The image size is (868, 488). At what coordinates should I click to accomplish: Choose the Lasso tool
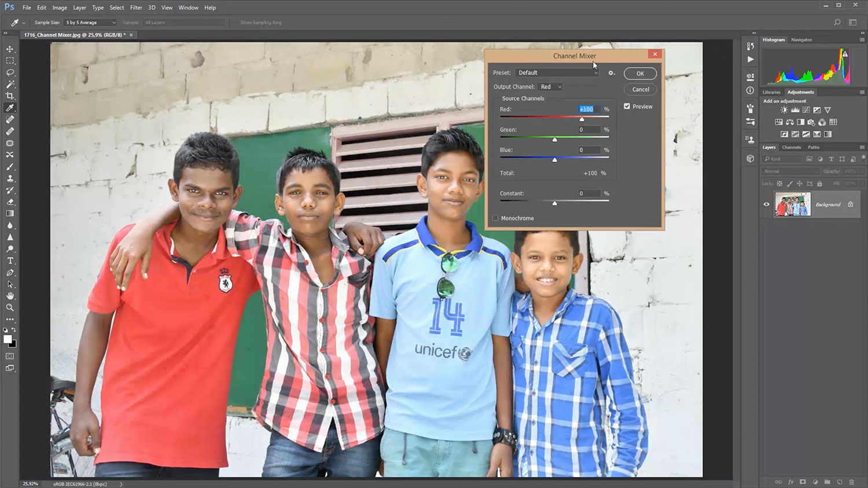pos(10,72)
